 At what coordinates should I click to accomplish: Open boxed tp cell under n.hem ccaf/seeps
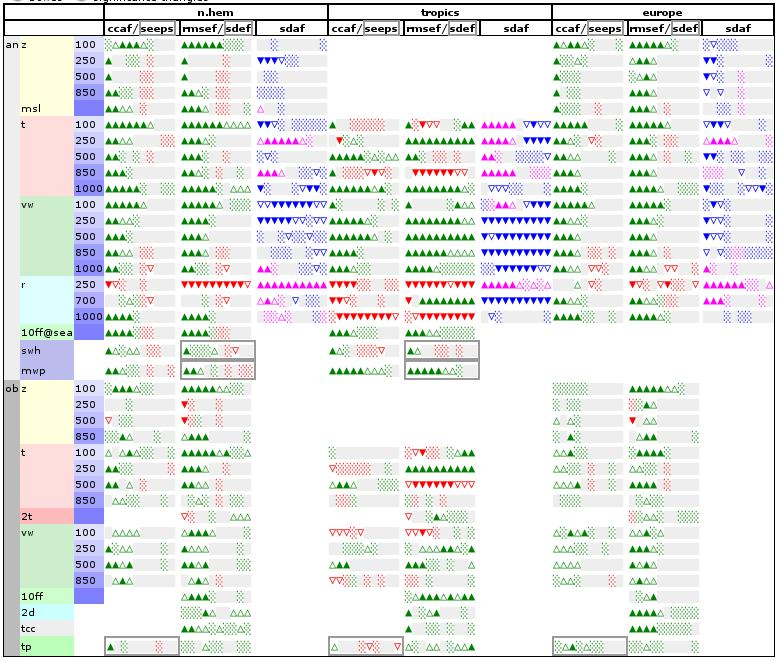142,647
